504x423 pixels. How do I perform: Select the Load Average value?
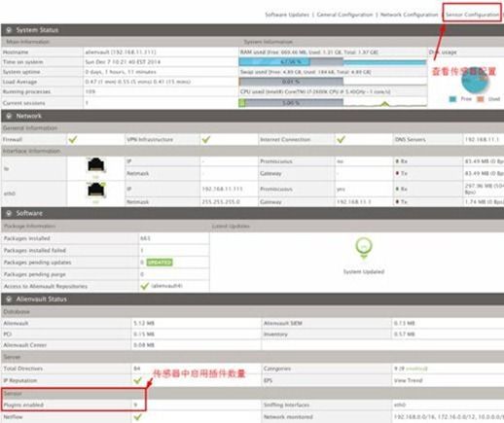click(137, 82)
